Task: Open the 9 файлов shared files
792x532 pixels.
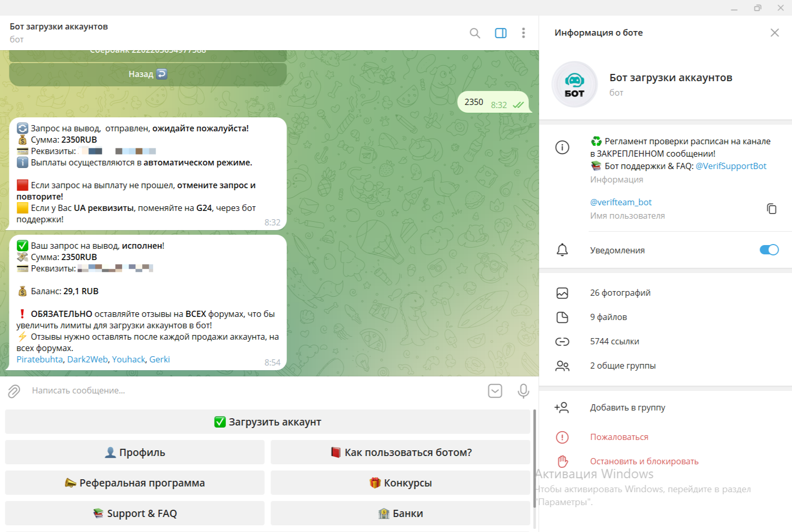Action: [608, 317]
